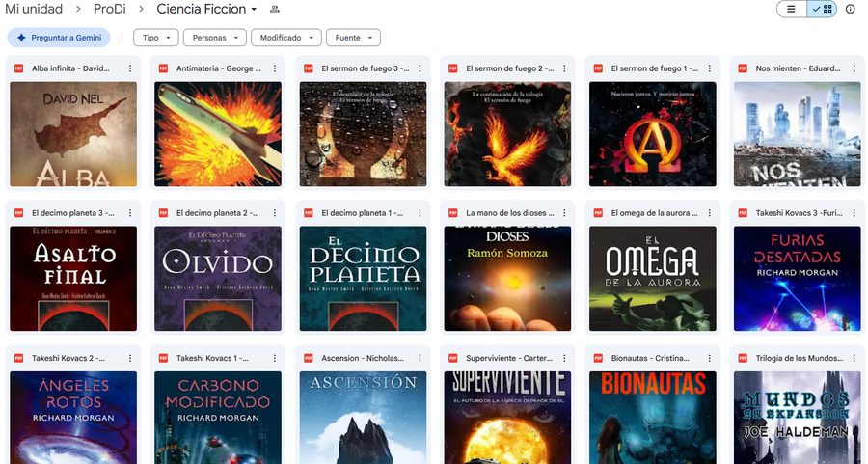
Task: Switch to grid view layout
Action: [822, 9]
